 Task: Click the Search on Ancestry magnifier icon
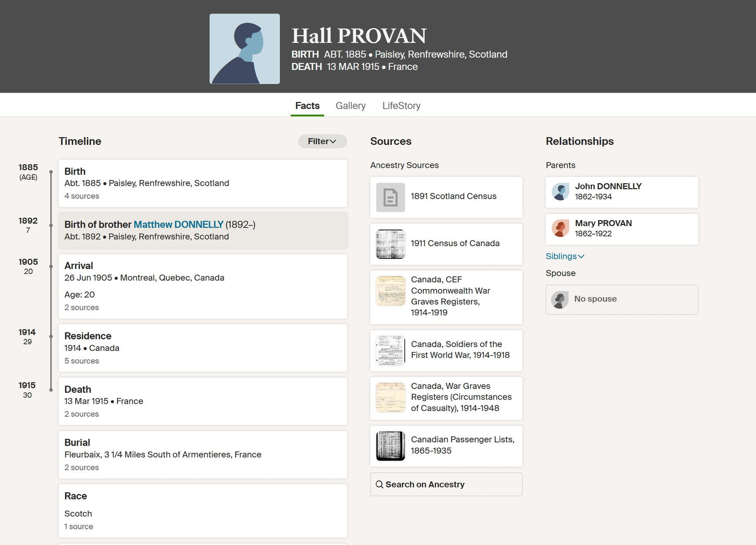[379, 484]
